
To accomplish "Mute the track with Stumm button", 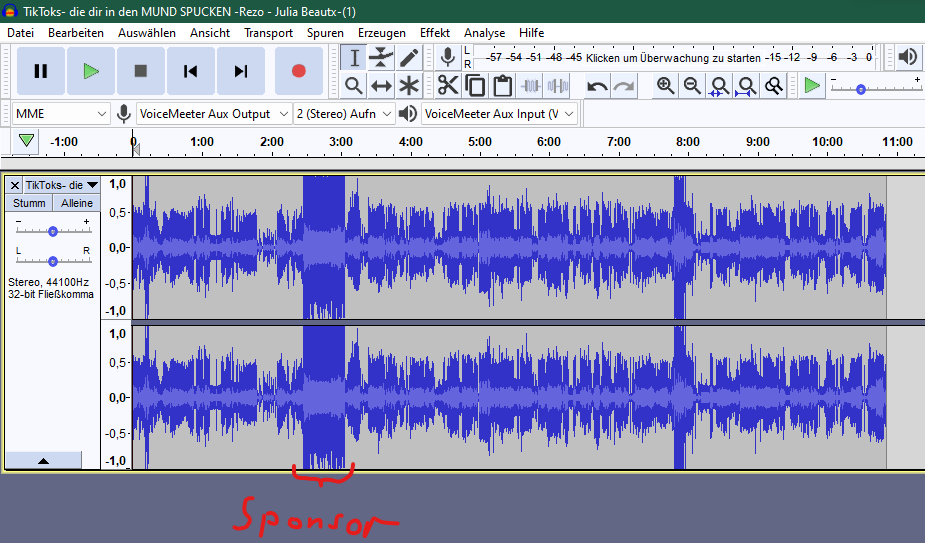I will pos(29,202).
